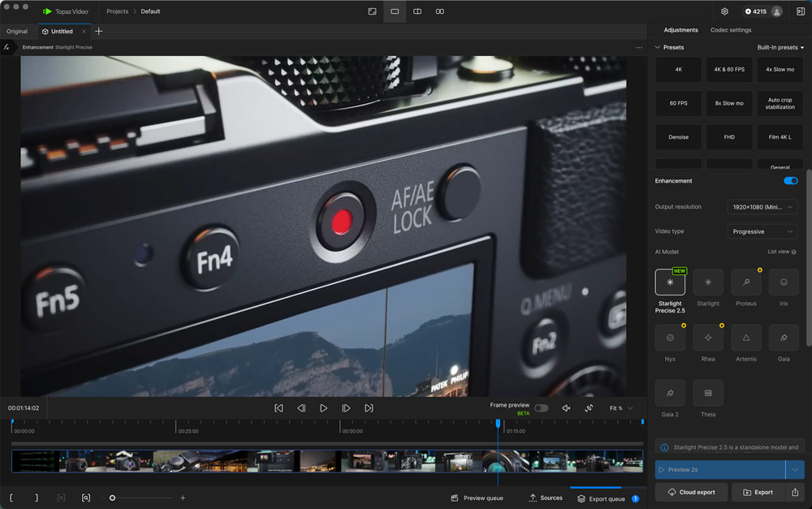The height and width of the screenshot is (509, 812).
Task: Apply the Denoise preset
Action: pyautogui.click(x=678, y=137)
